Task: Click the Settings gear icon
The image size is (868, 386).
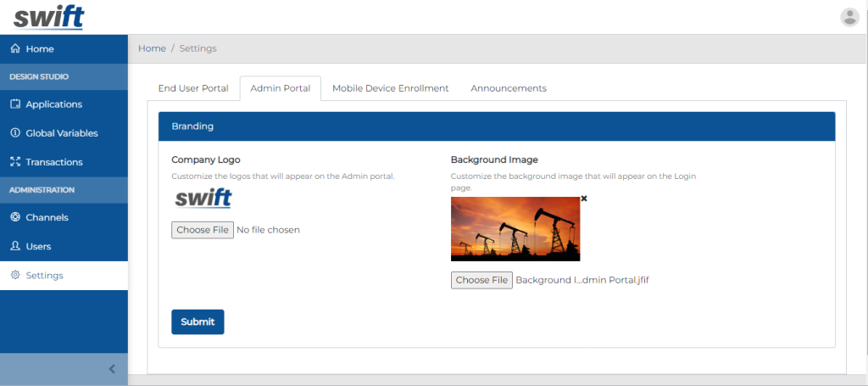Action: (15, 276)
